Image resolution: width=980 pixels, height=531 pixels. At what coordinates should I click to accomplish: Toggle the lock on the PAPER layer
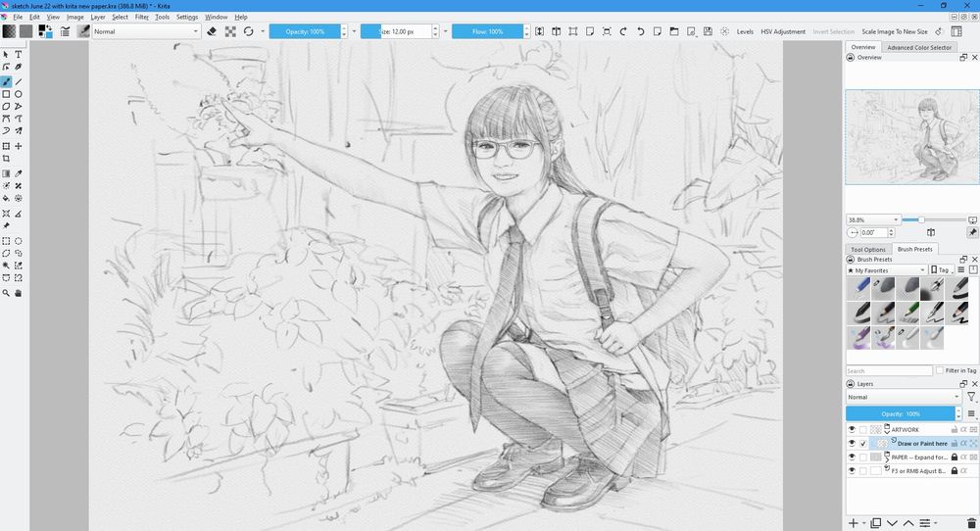pyautogui.click(x=955, y=458)
